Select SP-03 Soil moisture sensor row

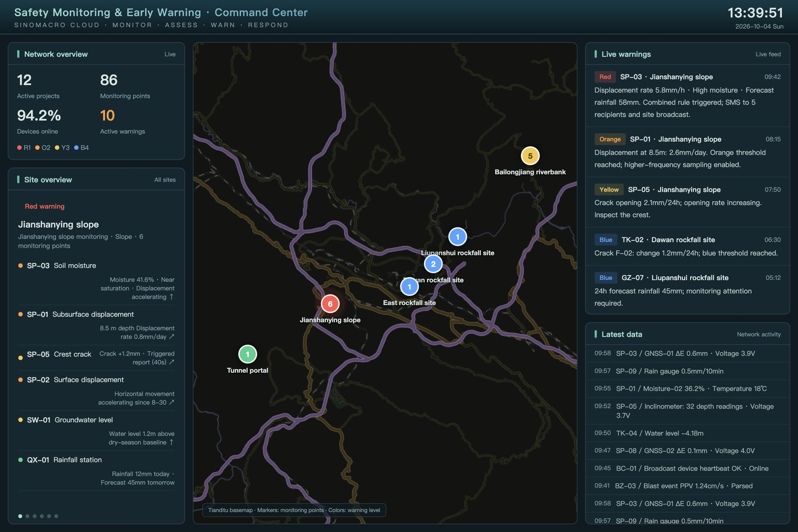[96, 281]
